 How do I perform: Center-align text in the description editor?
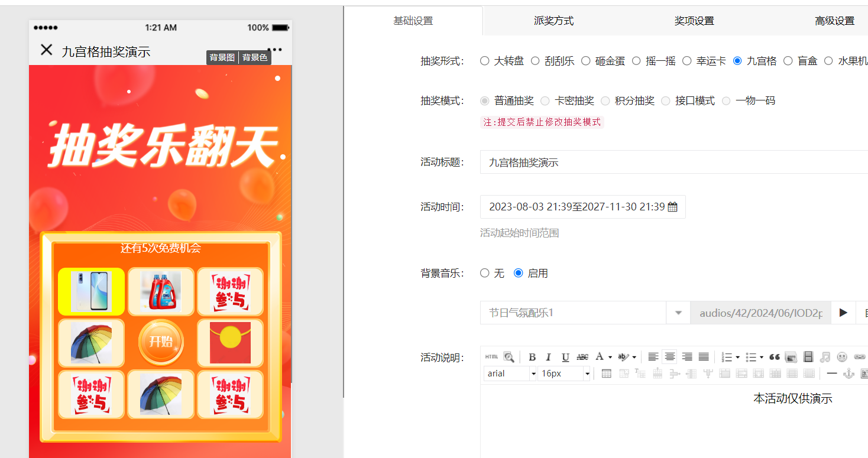point(670,357)
